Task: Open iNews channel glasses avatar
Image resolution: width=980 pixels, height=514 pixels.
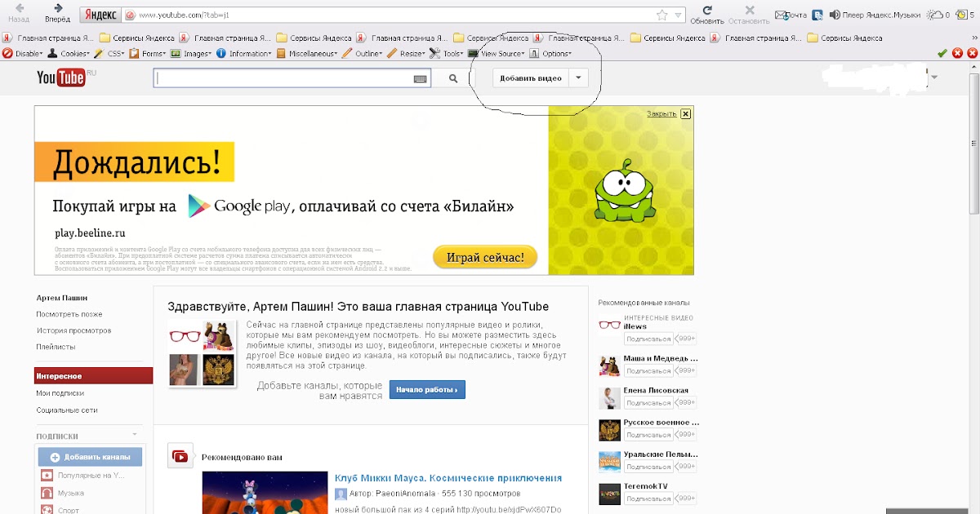Action: (x=609, y=326)
